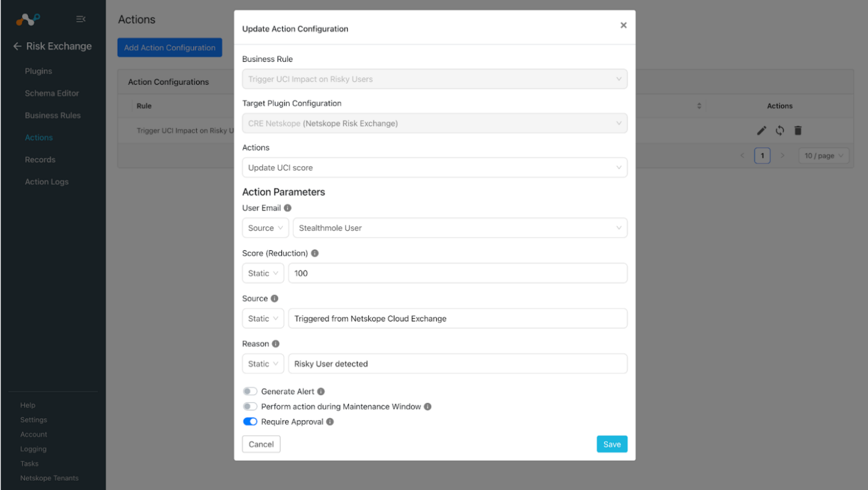Open the Stealthmole User dropdown

[460, 228]
